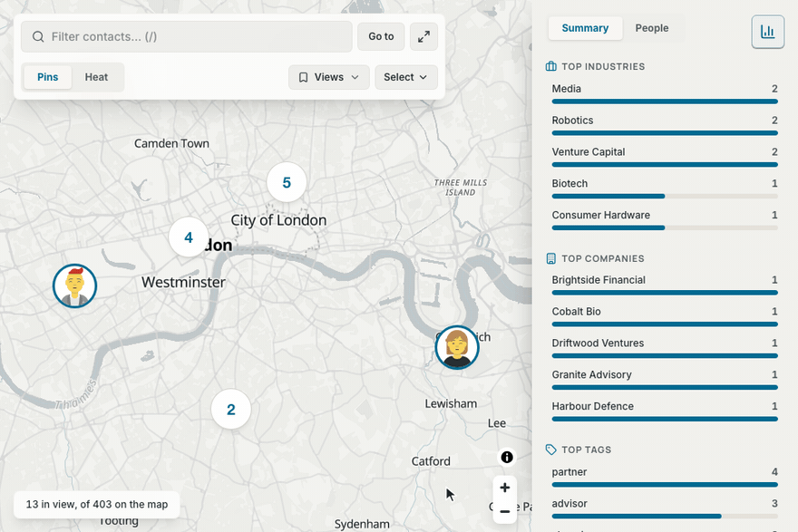Focus the Filter contacts search field
798x532 pixels.
(186, 36)
